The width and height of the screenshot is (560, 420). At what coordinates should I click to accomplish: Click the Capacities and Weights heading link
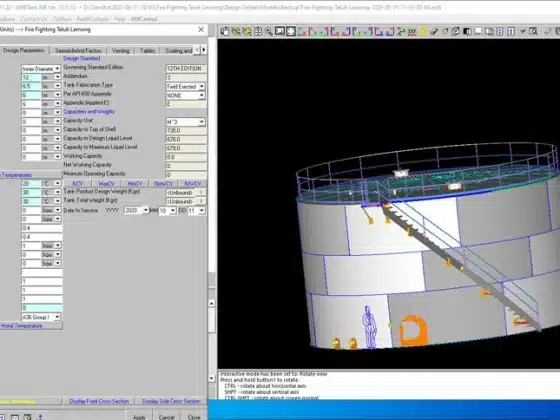pyautogui.click(x=89, y=111)
